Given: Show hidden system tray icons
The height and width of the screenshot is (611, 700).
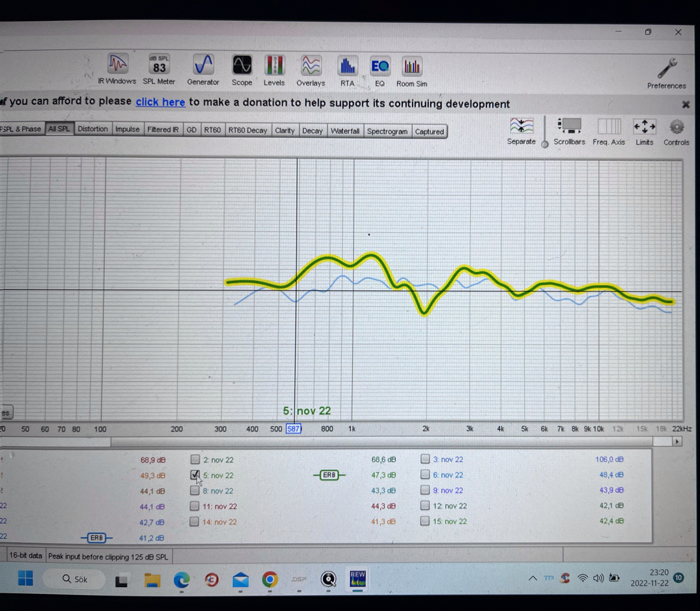Looking at the screenshot, I should pos(533,578).
